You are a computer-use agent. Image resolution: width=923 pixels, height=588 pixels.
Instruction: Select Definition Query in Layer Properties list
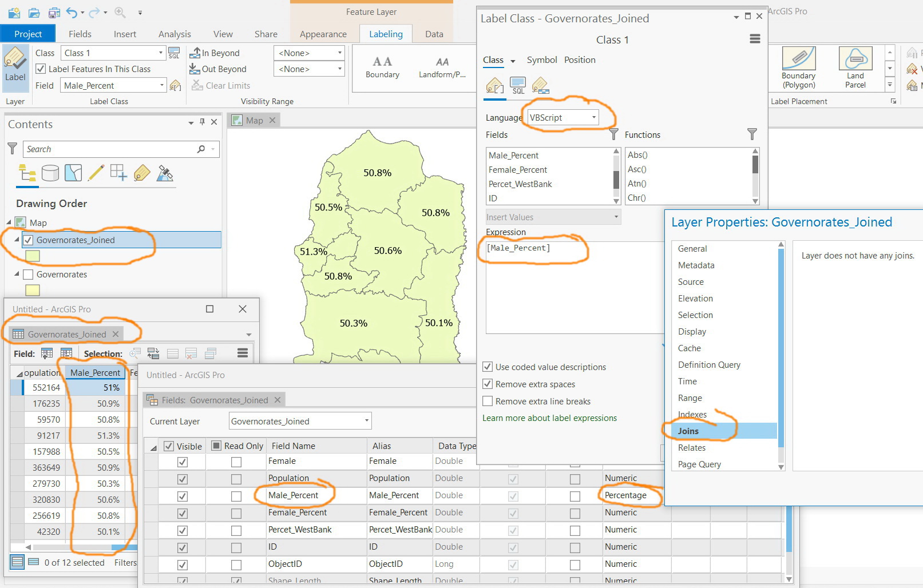[x=709, y=365]
